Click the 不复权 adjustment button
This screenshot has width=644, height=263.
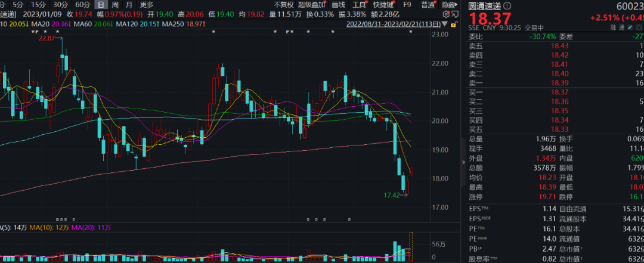tap(283, 5)
